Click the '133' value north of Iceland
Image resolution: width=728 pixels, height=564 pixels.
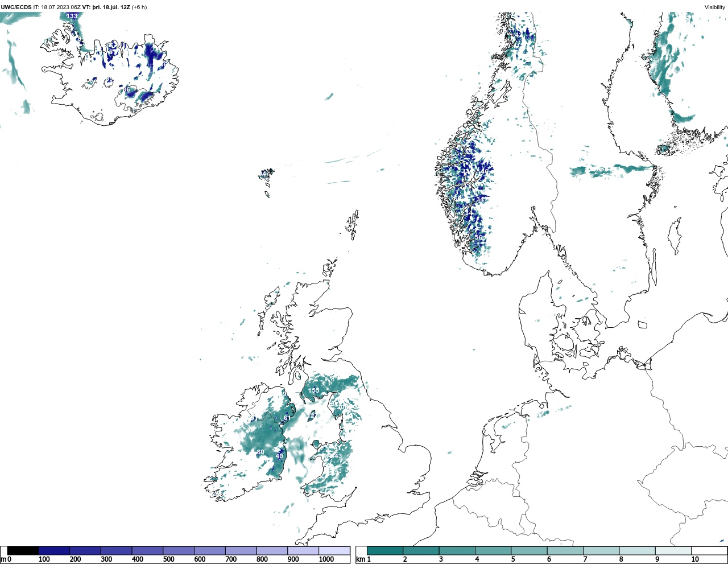(x=72, y=16)
